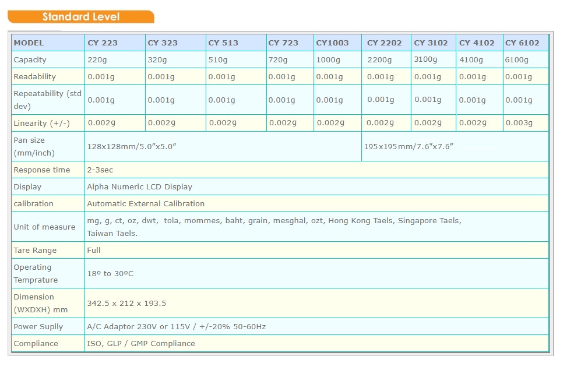The width and height of the screenshot is (588, 370).
Task: Click the 6100g capacity value
Action: (x=517, y=59)
